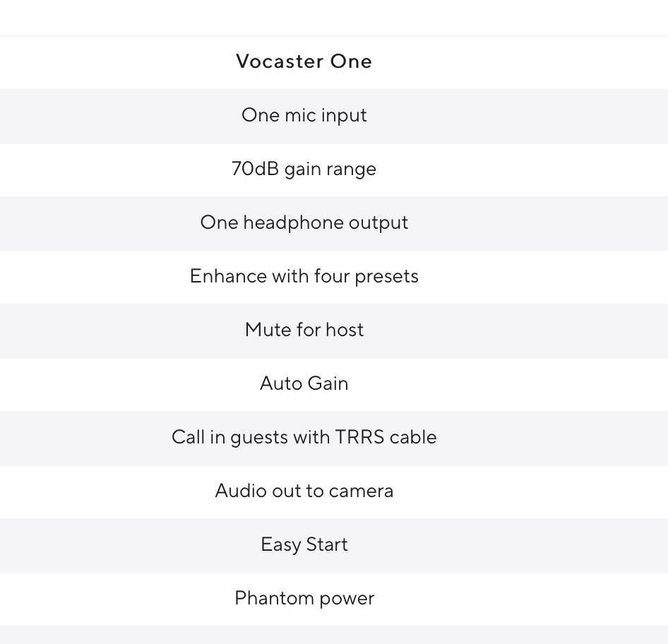
Task: Click the word "camera"
Action: [361, 491]
